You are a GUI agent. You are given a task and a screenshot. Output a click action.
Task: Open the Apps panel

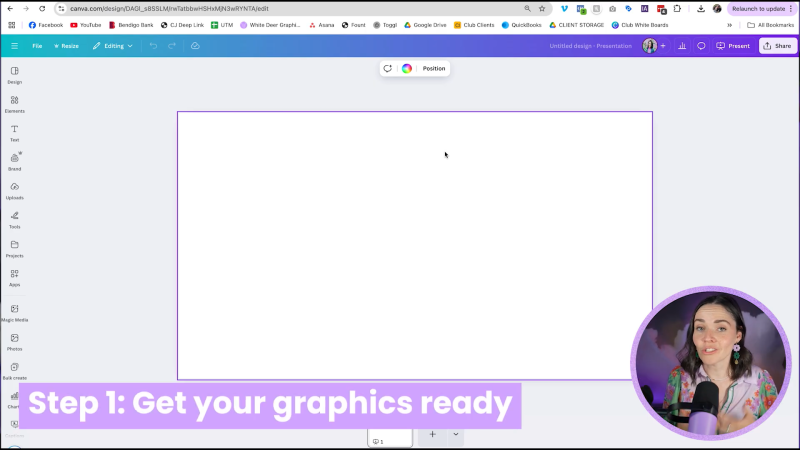(x=14, y=278)
